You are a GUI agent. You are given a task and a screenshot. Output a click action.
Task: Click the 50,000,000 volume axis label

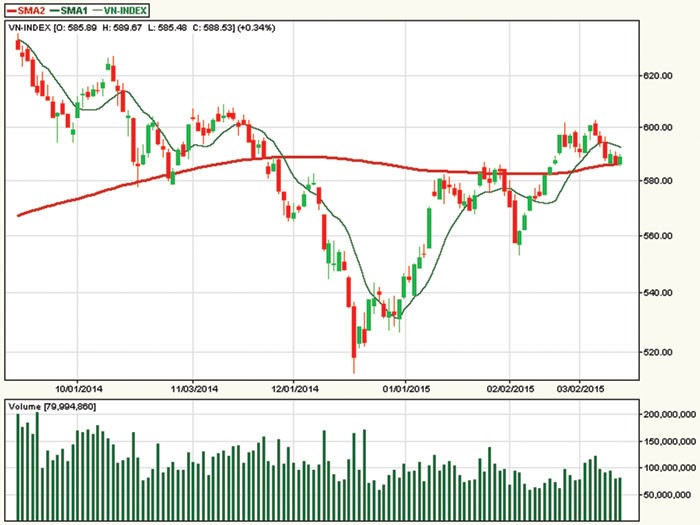671,495
